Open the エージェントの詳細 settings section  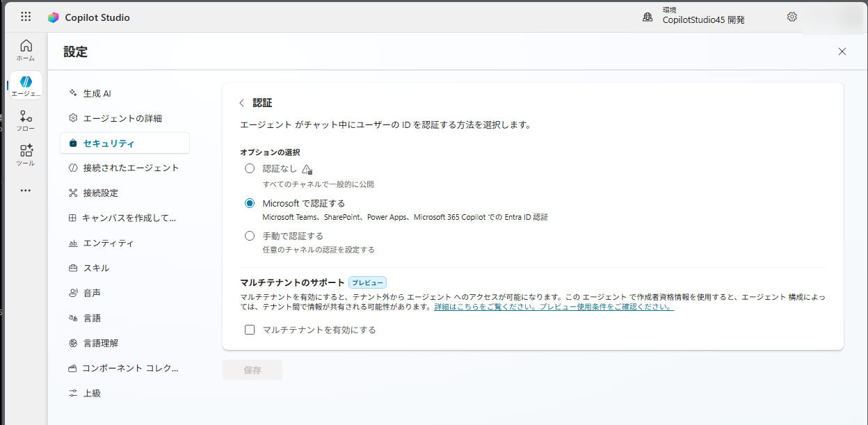coord(125,118)
